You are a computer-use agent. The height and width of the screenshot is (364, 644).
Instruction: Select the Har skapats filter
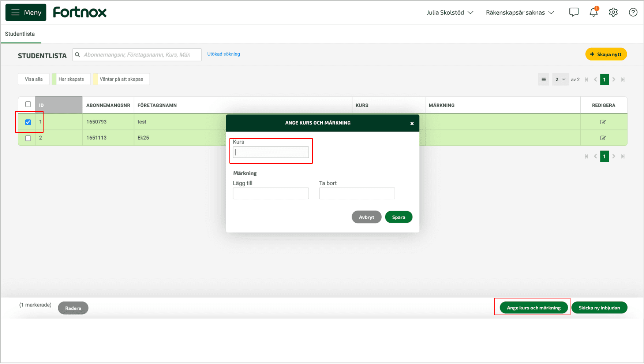(71, 79)
